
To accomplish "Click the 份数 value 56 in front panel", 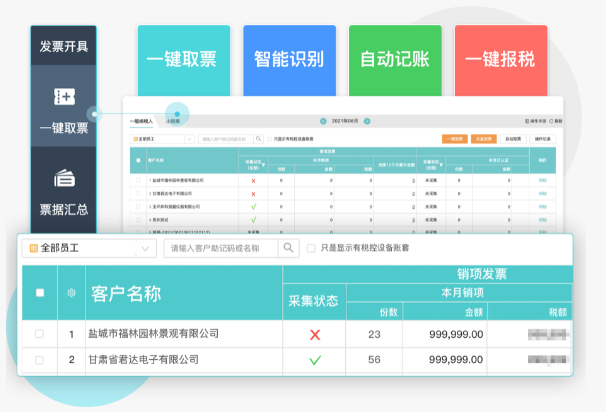I will tap(374, 360).
